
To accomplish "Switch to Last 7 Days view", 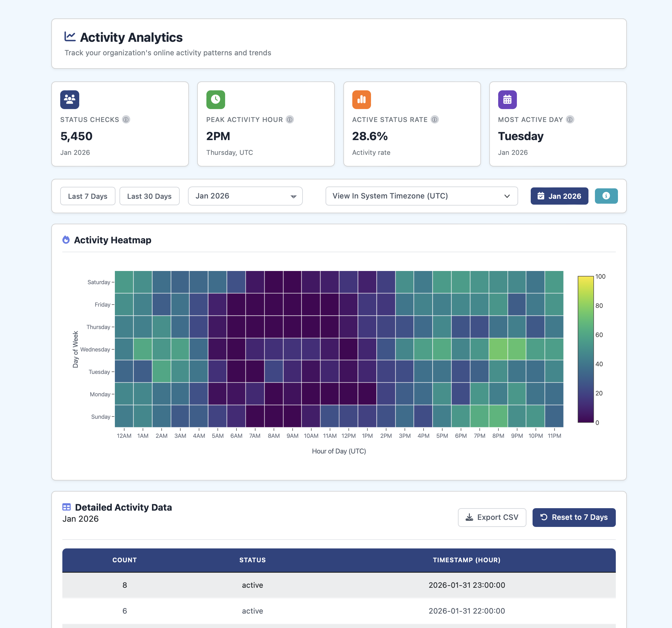I will 88,196.
